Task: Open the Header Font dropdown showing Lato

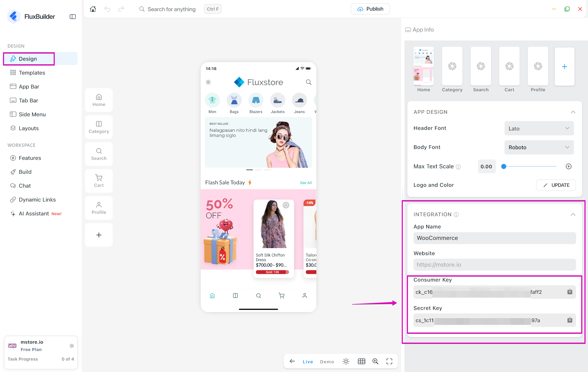Action: click(x=539, y=128)
